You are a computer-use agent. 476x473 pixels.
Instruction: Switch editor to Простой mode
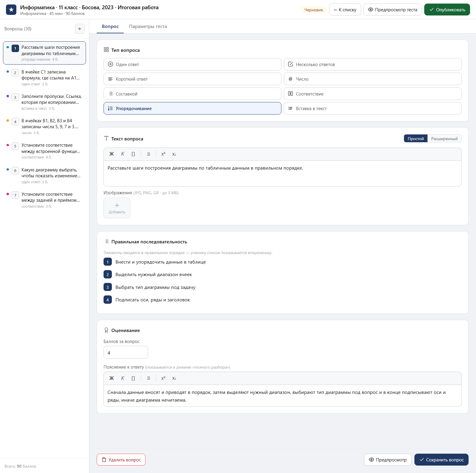[416, 139]
